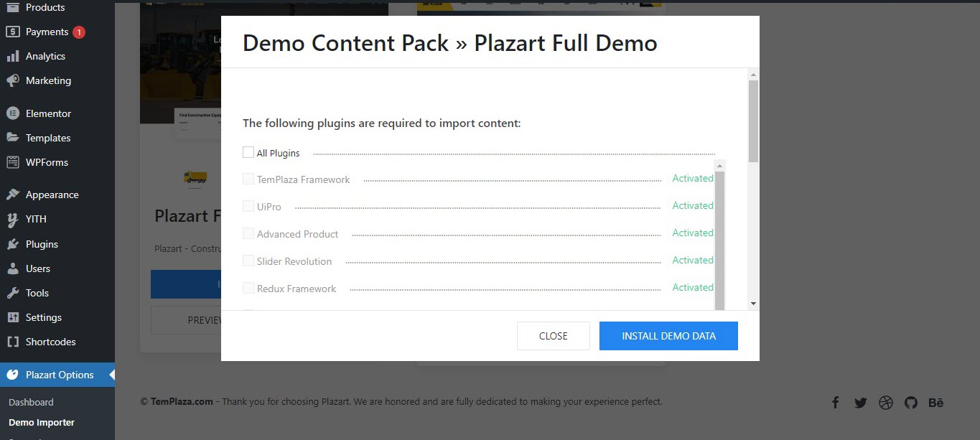The height and width of the screenshot is (440, 980).
Task: Click the Marketing megaphone icon
Action: pos(12,80)
